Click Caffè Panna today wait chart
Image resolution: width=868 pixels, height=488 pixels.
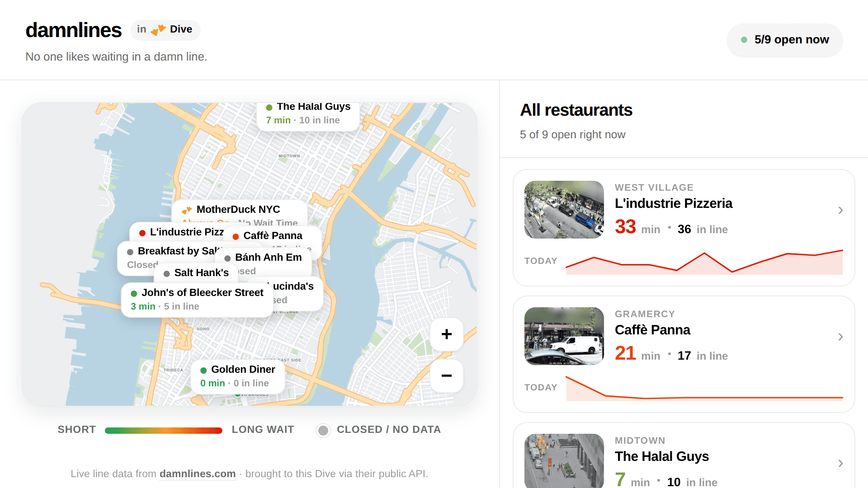(x=704, y=388)
